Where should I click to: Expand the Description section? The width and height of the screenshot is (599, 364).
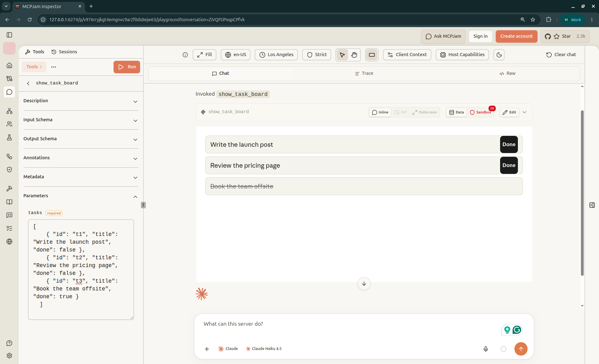(x=81, y=101)
